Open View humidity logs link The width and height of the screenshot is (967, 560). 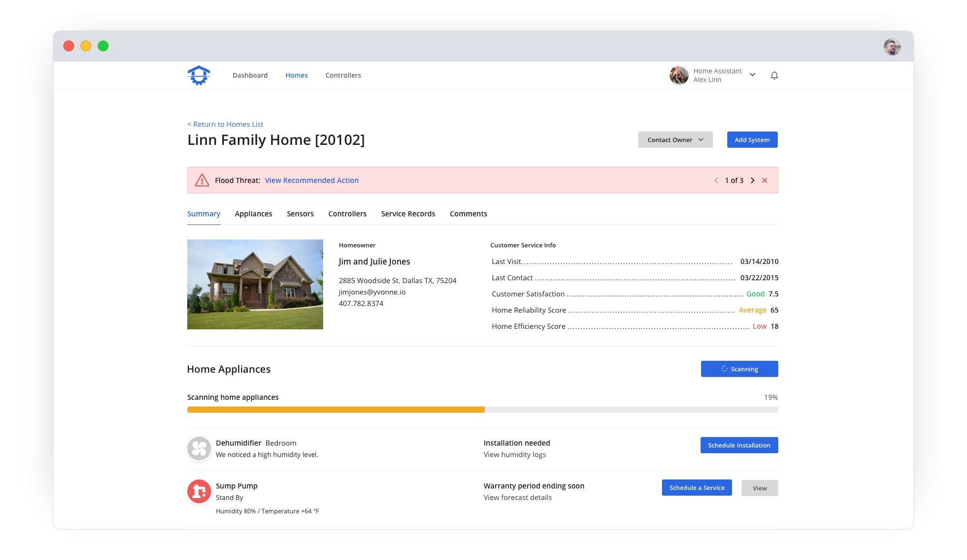[x=515, y=455]
